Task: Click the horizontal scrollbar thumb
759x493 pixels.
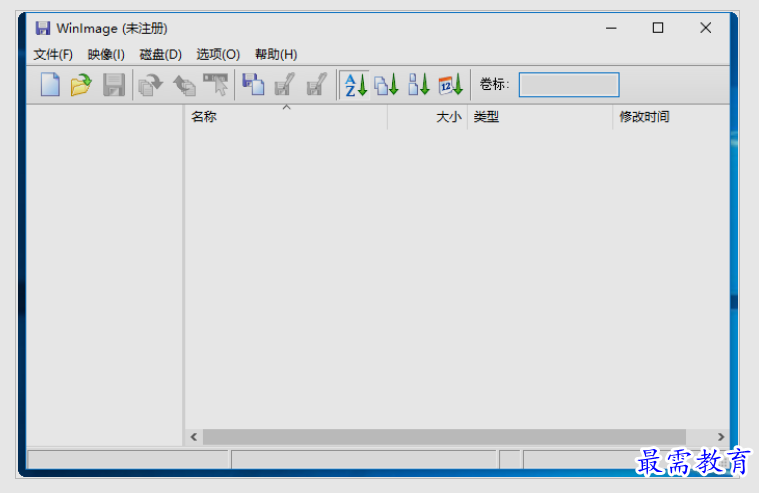Action: 444,437
